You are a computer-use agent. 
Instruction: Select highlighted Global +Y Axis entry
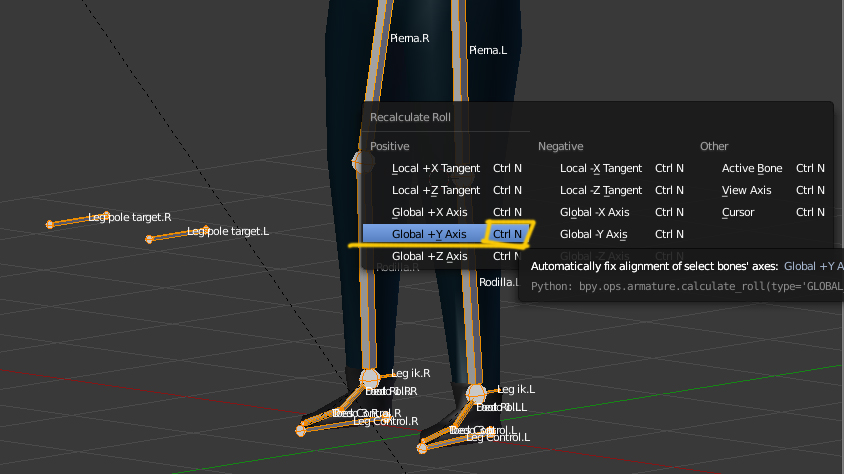tap(446, 234)
